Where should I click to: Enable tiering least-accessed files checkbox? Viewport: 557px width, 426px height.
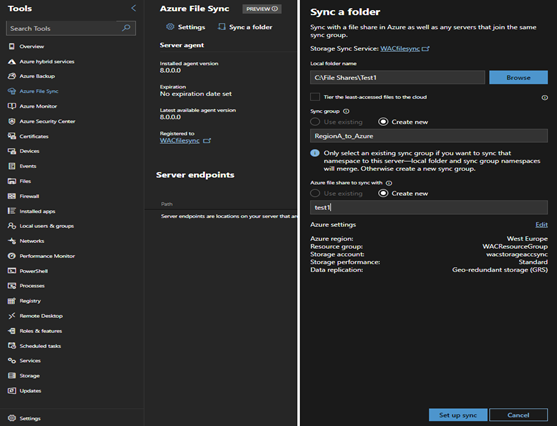[x=315, y=97]
